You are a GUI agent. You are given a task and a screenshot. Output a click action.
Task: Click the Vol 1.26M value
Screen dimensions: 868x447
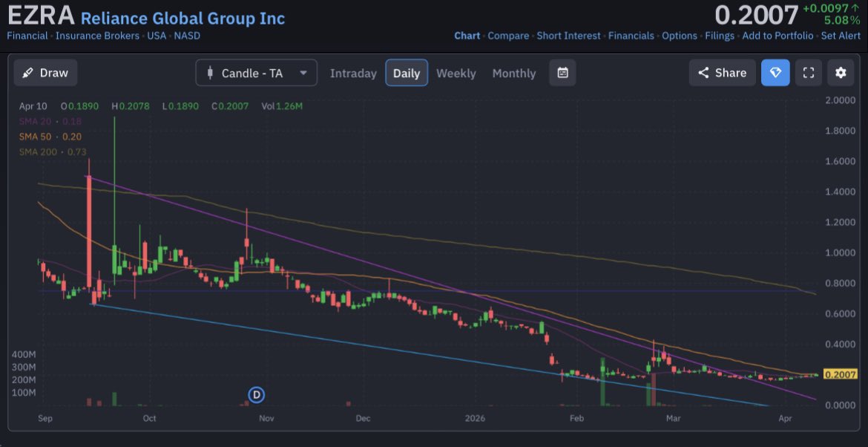click(x=282, y=106)
